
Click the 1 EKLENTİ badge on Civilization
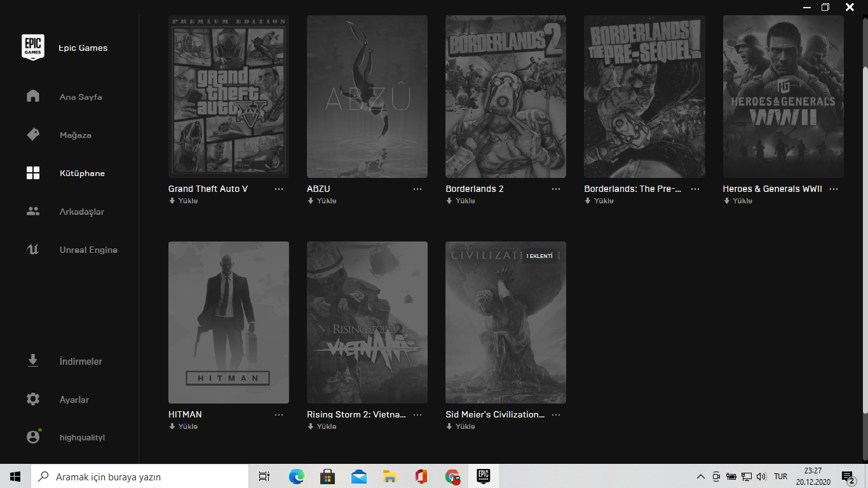pyautogui.click(x=539, y=256)
